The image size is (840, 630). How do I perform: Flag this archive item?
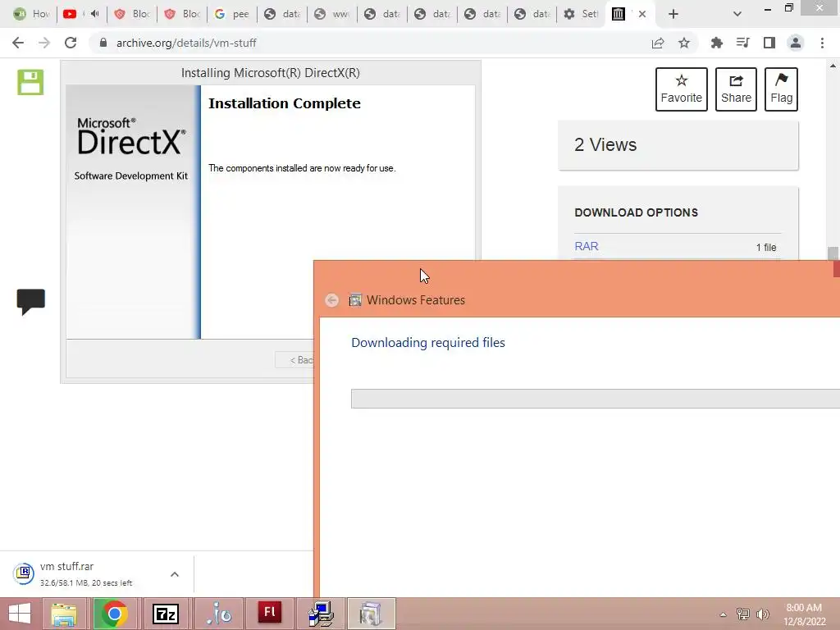tap(781, 89)
